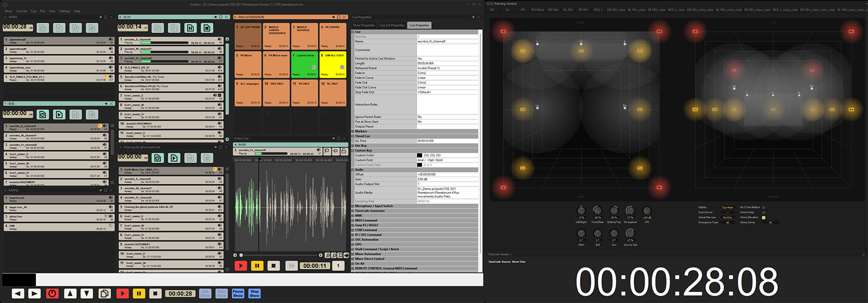Fire the green Launch show cue tile
The image size is (868, 303).
tap(304, 65)
